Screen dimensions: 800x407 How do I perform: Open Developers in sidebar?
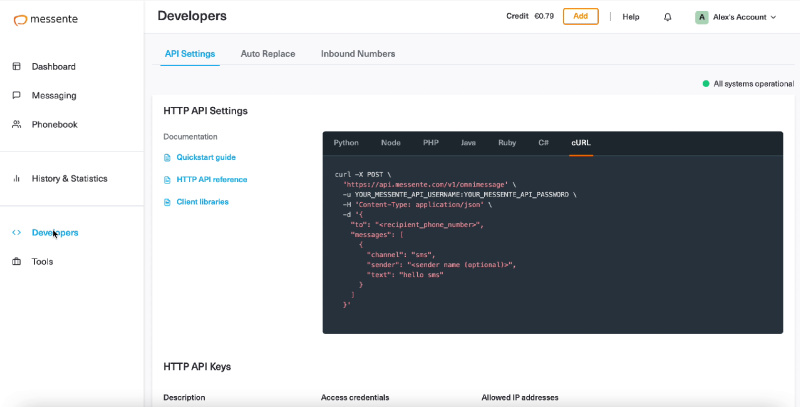[55, 233]
